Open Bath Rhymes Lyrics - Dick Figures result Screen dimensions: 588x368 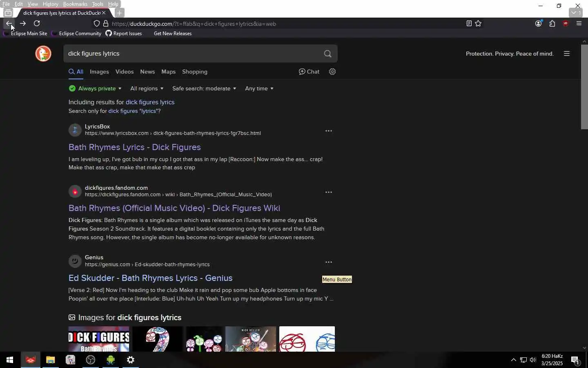click(135, 147)
